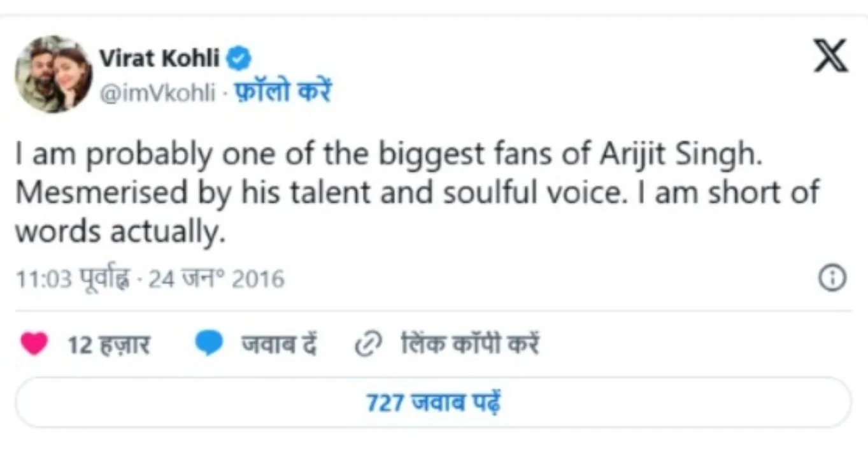This screenshot has width=868, height=451.
Task: Follow Virat Kohli via the follow option
Action: click(x=284, y=91)
